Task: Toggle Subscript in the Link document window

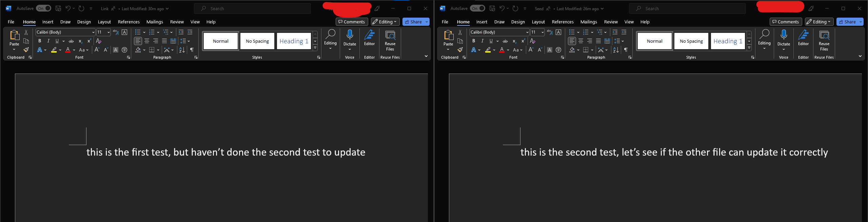Action: 80,41
